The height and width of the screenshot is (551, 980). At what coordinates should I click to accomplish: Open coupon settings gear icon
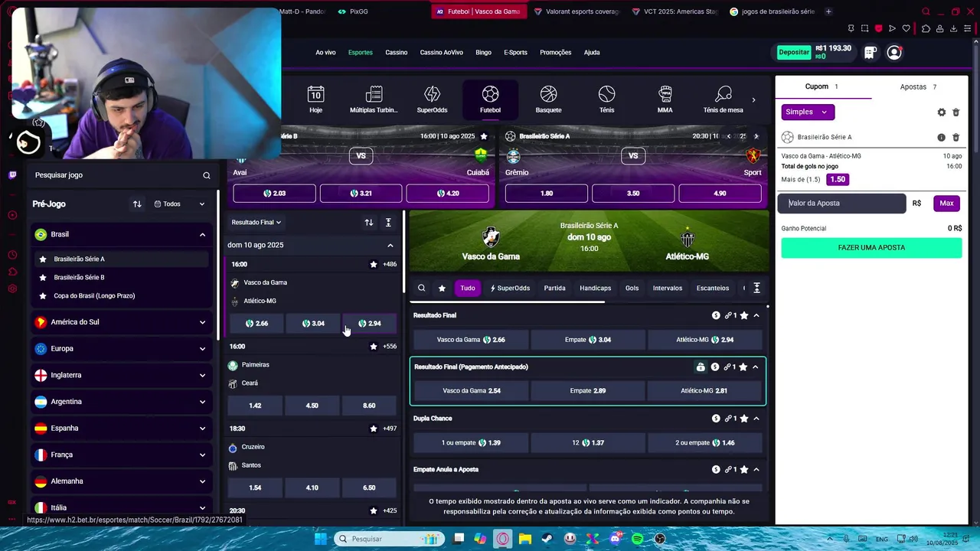coord(942,112)
